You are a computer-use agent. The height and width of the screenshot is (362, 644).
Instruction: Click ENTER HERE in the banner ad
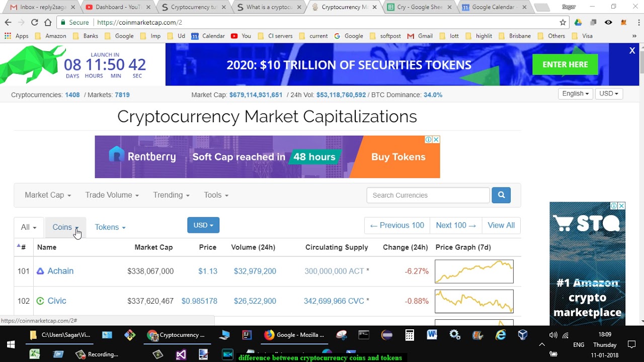click(x=565, y=64)
